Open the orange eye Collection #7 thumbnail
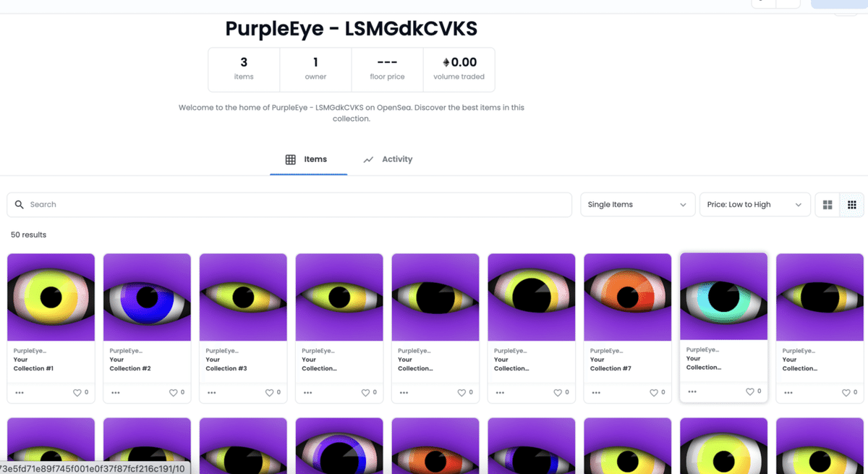The width and height of the screenshot is (868, 474). pyautogui.click(x=627, y=297)
